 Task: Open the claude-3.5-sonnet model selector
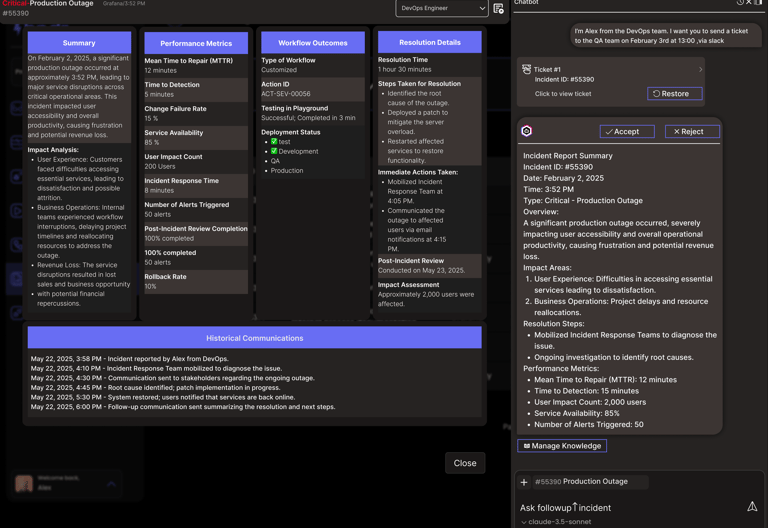[x=556, y=522]
